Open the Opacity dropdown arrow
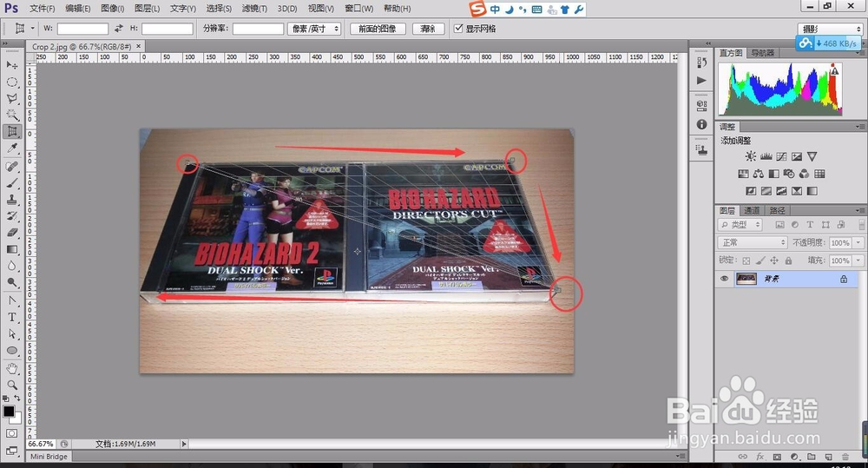Screen dimensions: 868x468 [x=858, y=242]
